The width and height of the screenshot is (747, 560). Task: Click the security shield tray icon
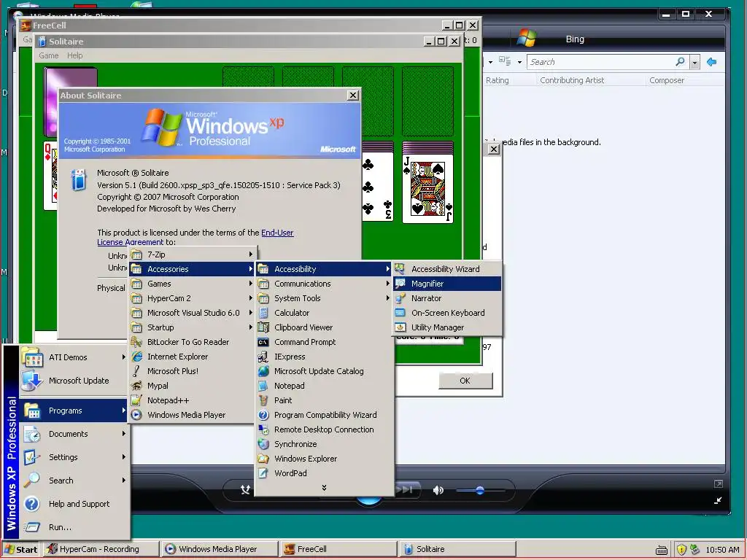(x=681, y=550)
